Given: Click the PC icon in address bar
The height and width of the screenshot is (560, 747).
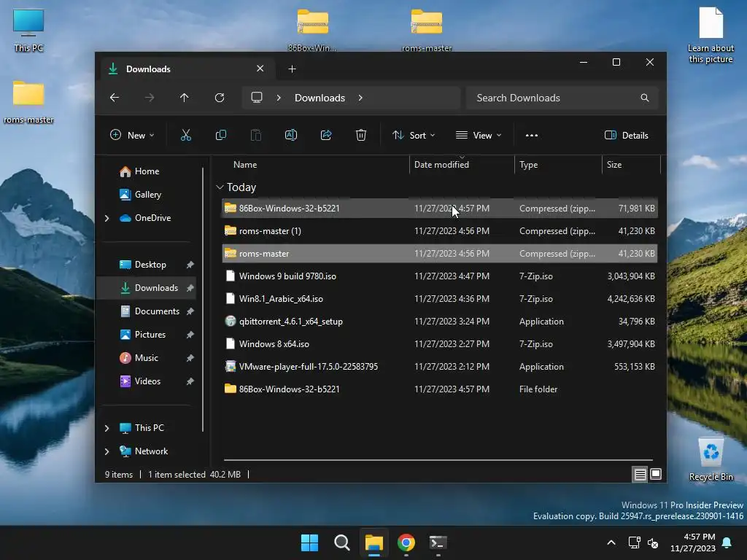Looking at the screenshot, I should [257, 98].
